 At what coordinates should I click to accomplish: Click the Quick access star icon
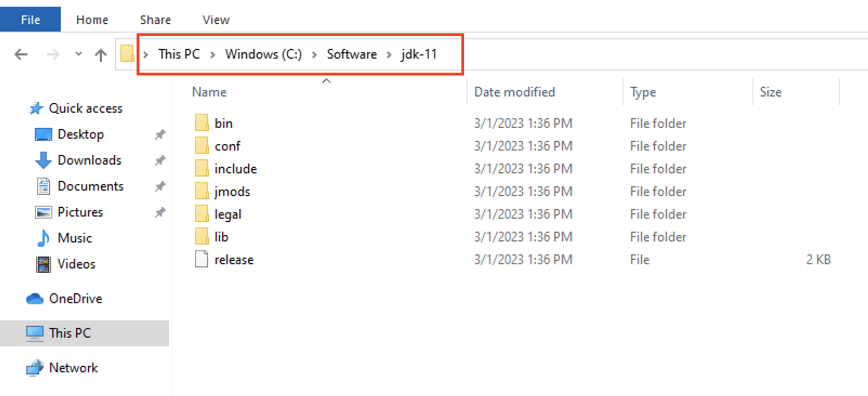pyautogui.click(x=36, y=108)
